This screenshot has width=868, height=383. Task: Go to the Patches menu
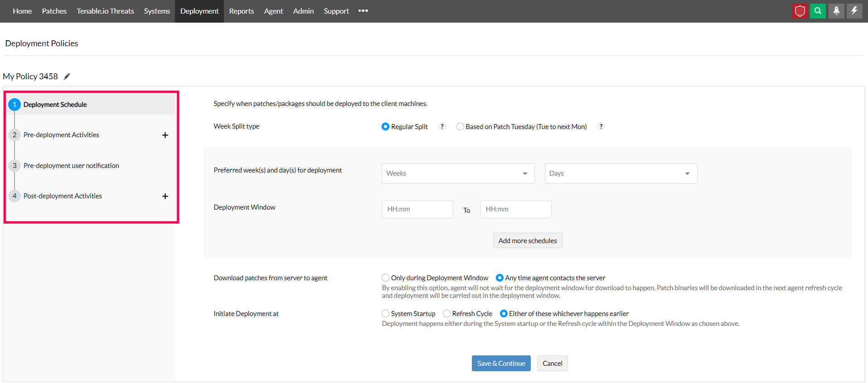pos(54,11)
